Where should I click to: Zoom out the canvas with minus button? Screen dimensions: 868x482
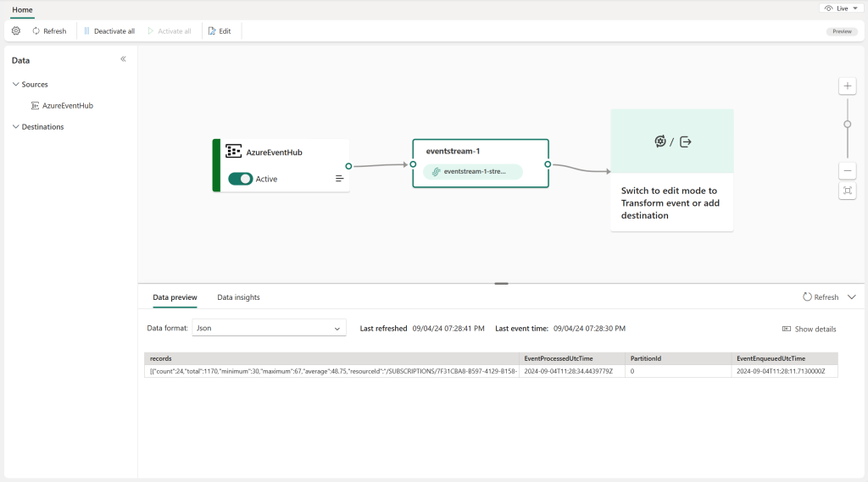click(848, 171)
